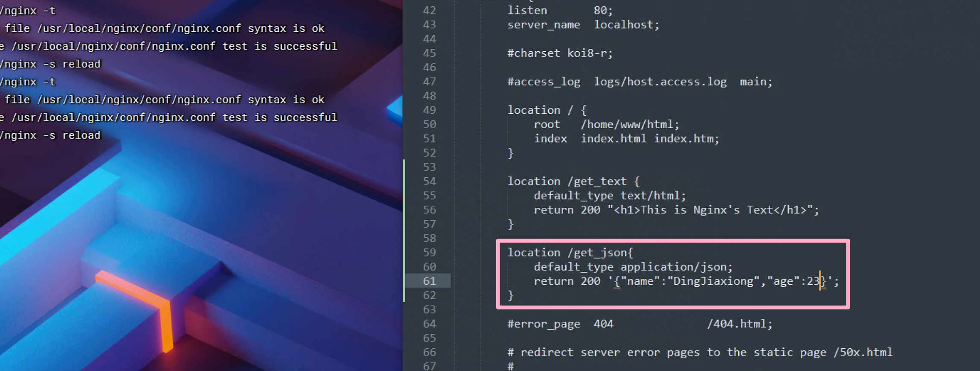Click '#error_page 404 /404.html;' line
Image resolution: width=980 pixels, height=371 pixels.
640,324
